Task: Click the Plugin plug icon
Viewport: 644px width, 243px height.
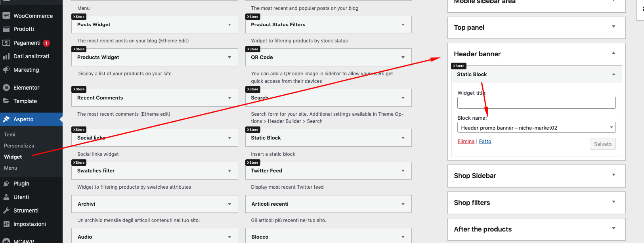Action: point(6,184)
